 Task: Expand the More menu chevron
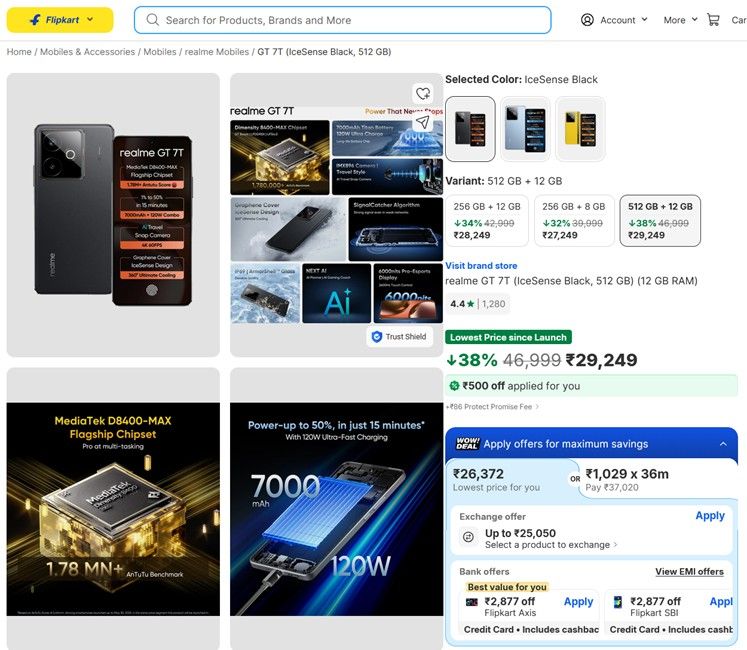(694, 20)
